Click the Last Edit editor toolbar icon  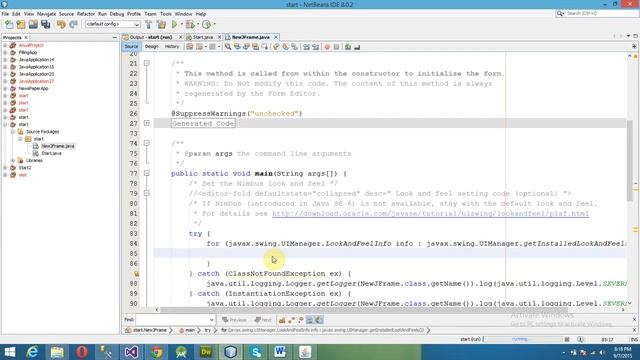coord(190,47)
